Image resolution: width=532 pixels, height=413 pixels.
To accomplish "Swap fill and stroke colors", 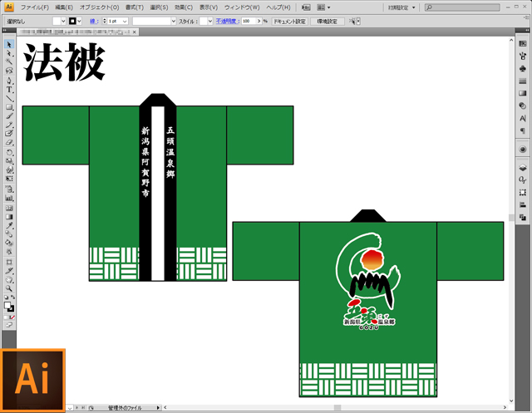I will (x=13, y=297).
